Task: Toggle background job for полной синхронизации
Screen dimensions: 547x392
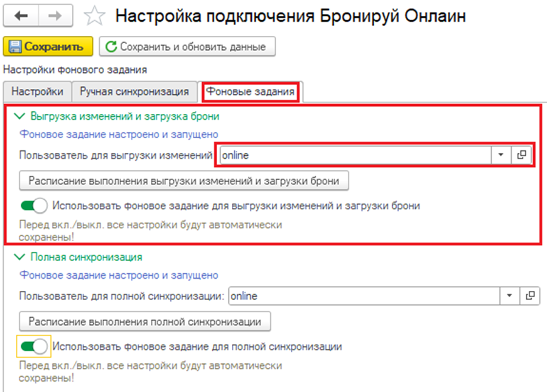Action: coord(34,346)
